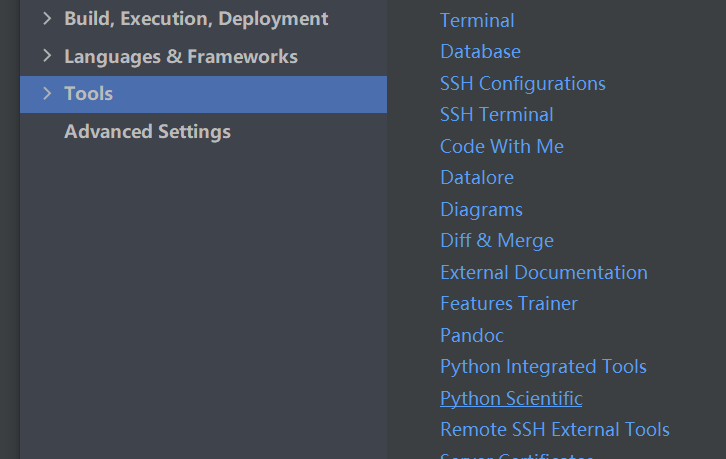Expand the Languages & Frameworks chevron
The width and height of the screenshot is (726, 459).
pyautogui.click(x=47, y=57)
